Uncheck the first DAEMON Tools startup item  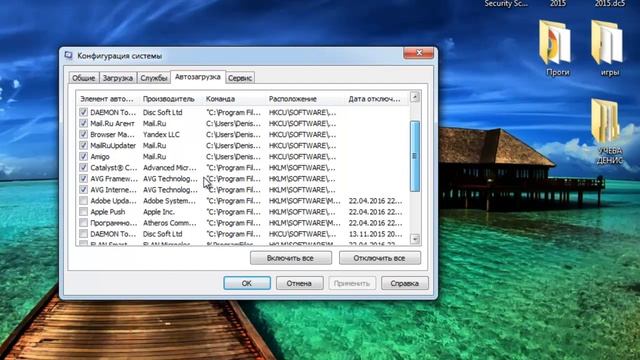tap(83, 112)
